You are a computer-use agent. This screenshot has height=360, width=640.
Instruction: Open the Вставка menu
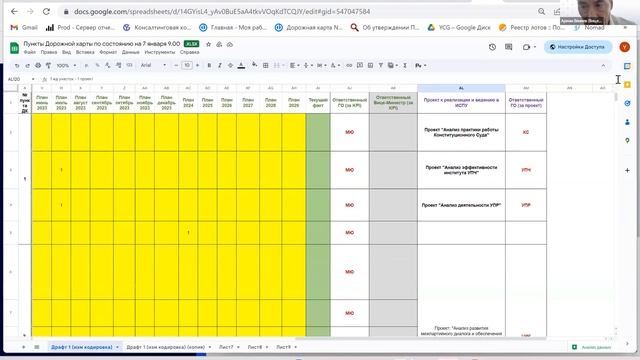click(x=85, y=52)
